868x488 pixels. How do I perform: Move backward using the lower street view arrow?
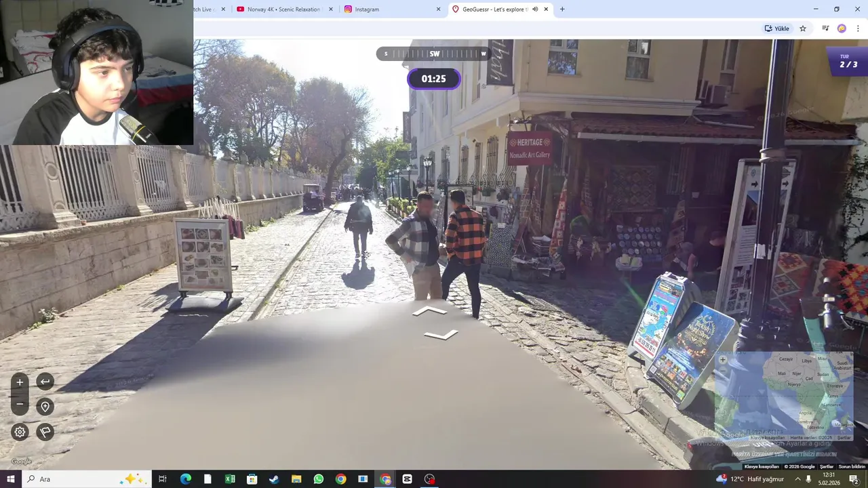pyautogui.click(x=441, y=335)
